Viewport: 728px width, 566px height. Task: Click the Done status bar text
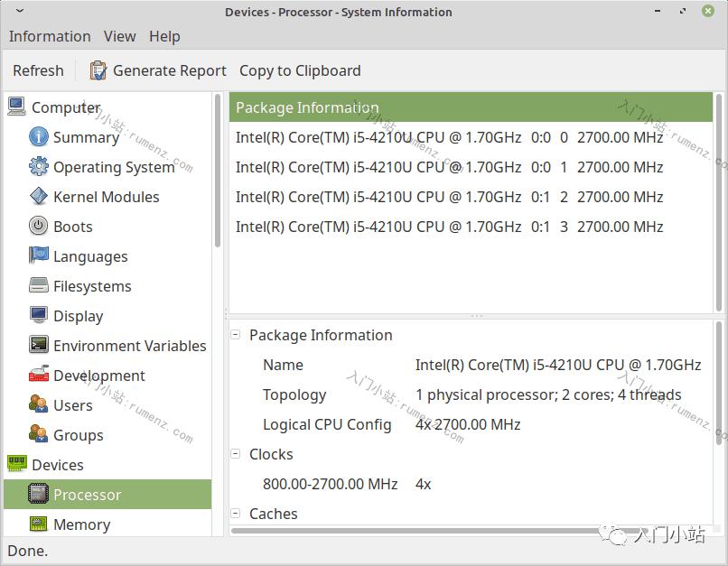28,551
